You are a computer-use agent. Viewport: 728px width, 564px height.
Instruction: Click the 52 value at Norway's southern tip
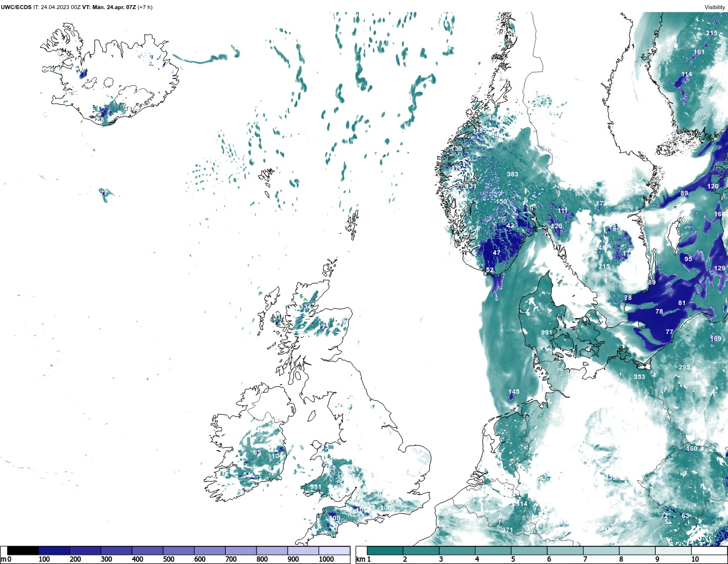tap(490, 270)
